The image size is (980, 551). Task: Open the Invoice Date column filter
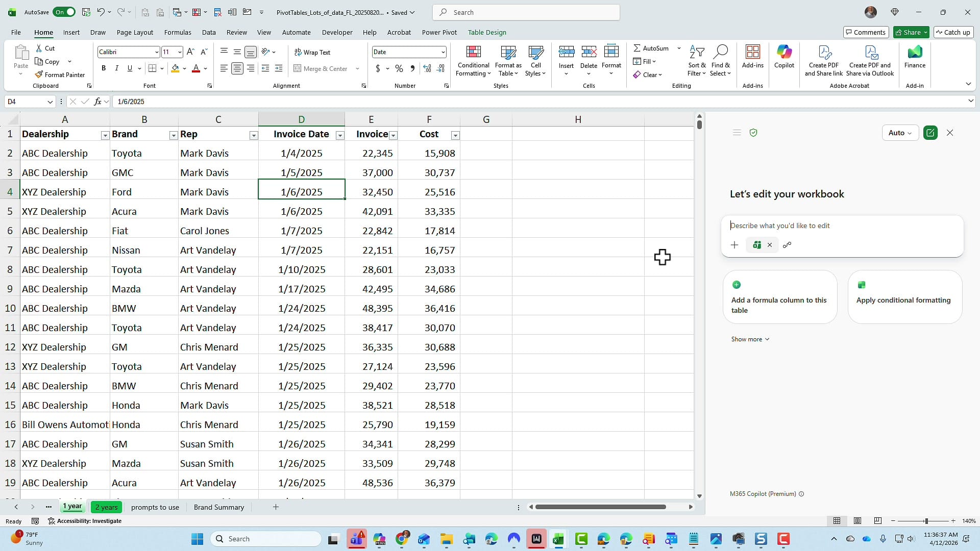pyautogui.click(x=339, y=135)
